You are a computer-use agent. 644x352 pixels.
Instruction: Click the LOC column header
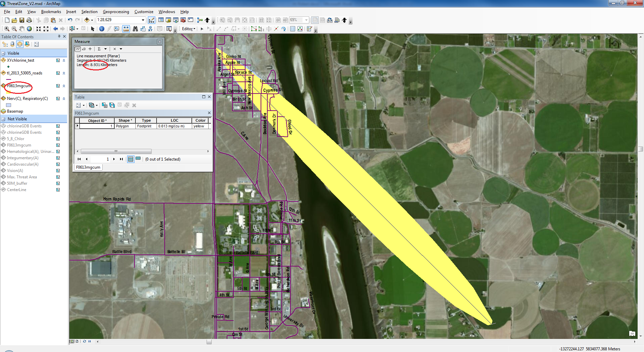174,121
